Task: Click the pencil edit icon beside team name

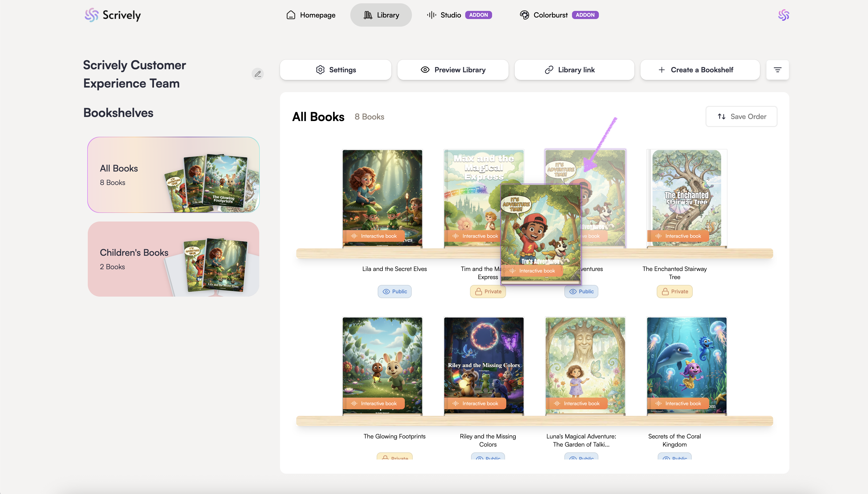Action: 257,74
